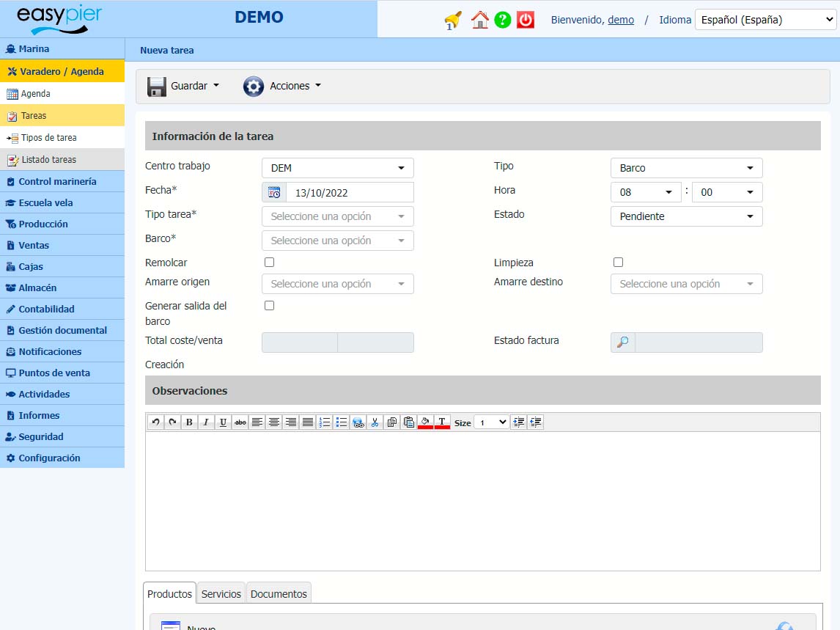Open the Acciones actions button
The width and height of the screenshot is (840, 630).
(x=282, y=86)
